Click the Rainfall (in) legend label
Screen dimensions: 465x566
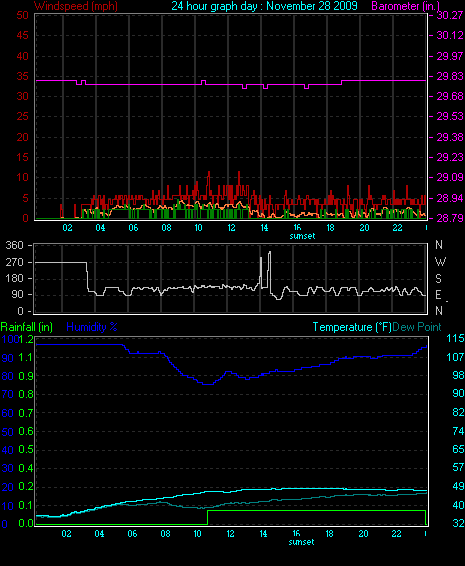pyautogui.click(x=27, y=327)
